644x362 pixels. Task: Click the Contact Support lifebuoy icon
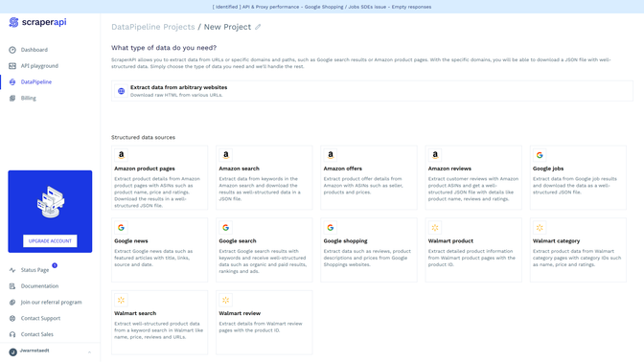click(12, 318)
